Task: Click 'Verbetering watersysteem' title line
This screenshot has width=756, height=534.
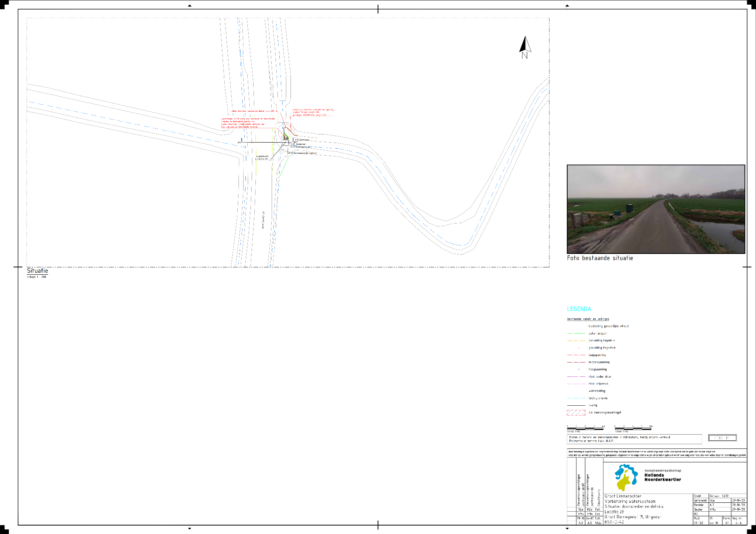Action: click(x=630, y=501)
